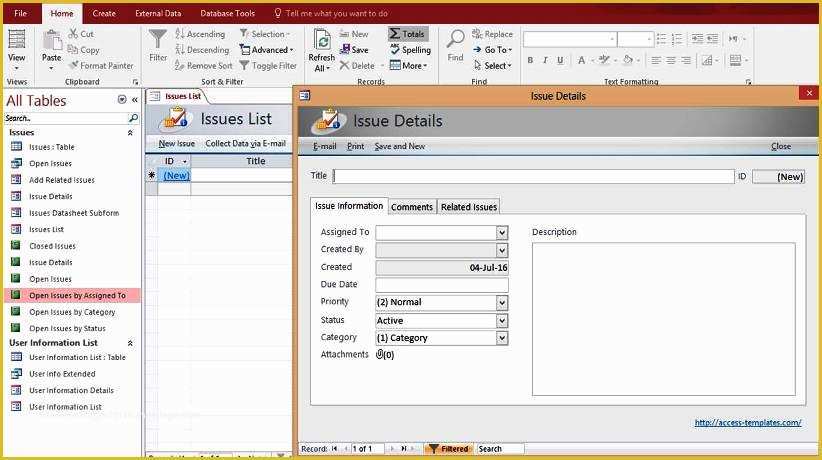Click Toggle Filter
The width and height of the screenshot is (822, 460).
pos(268,66)
